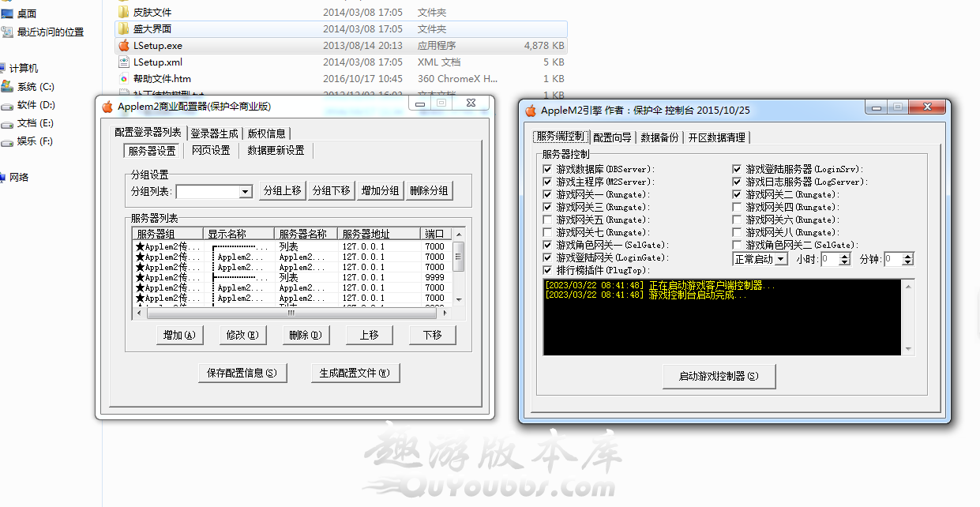Select the 网页设置 sub-tab
The image size is (980, 507).
coord(211,150)
